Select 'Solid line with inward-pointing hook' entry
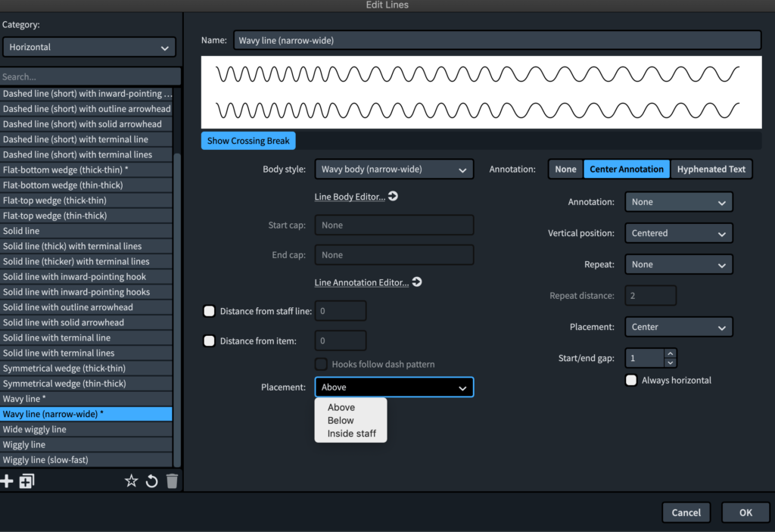The width and height of the screenshot is (775, 532). [86, 277]
